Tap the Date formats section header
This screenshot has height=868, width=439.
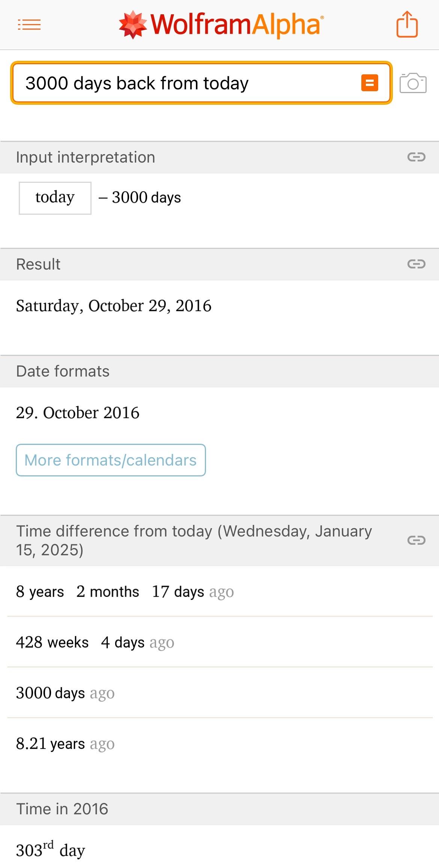(x=63, y=371)
